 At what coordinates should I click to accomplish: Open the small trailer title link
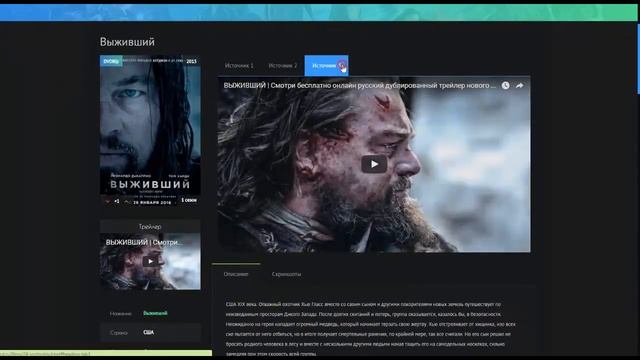(144, 242)
